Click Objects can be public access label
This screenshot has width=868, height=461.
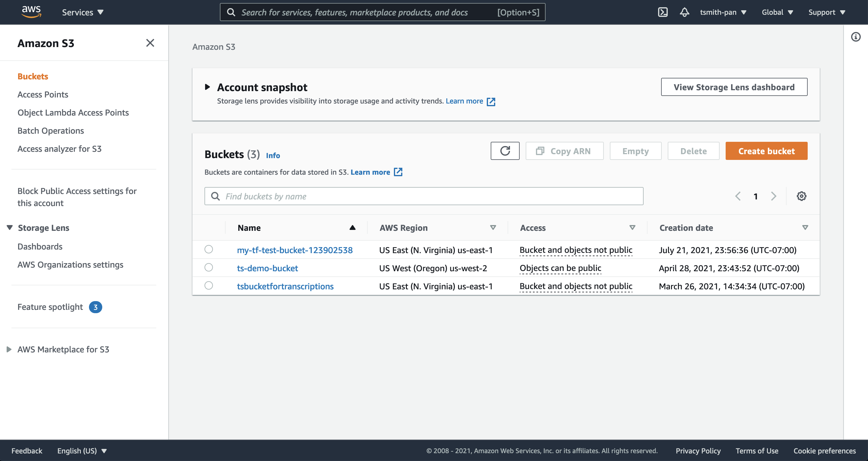(x=560, y=268)
